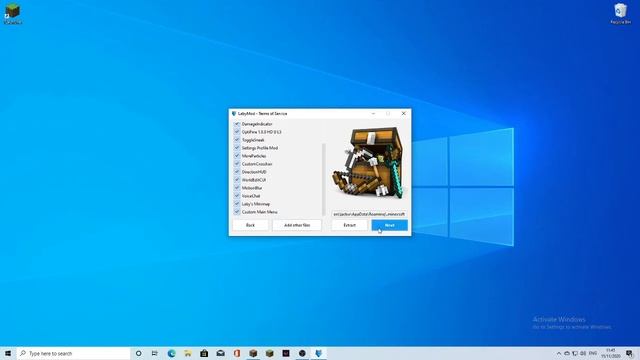
Task: Open the Mail app from taskbar
Action: tap(220, 353)
